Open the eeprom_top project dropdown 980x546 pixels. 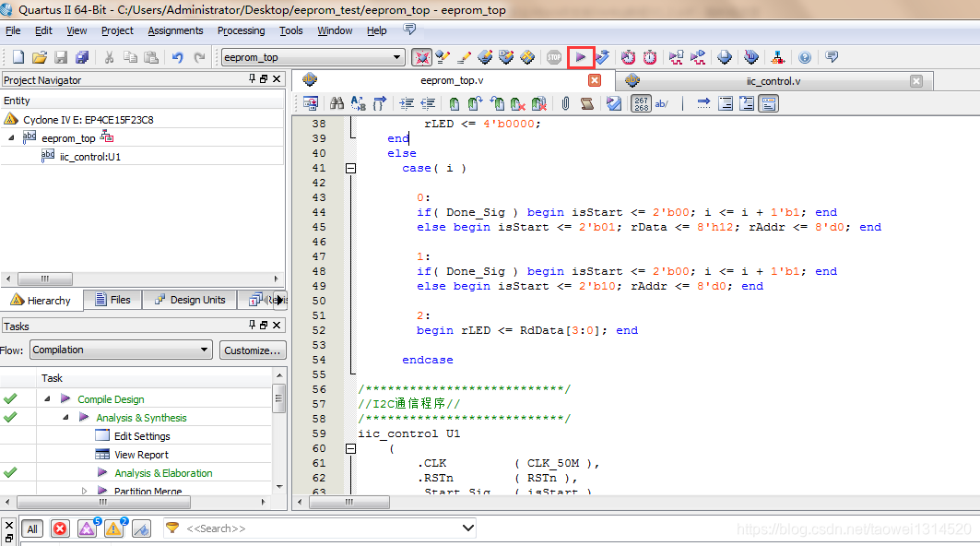click(x=313, y=57)
